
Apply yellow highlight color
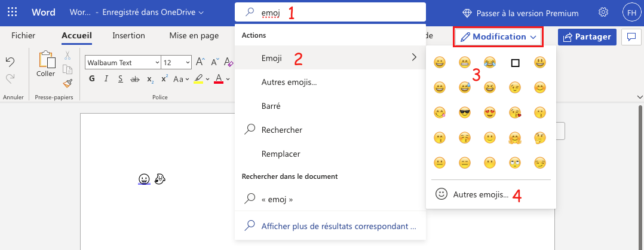[x=199, y=79]
